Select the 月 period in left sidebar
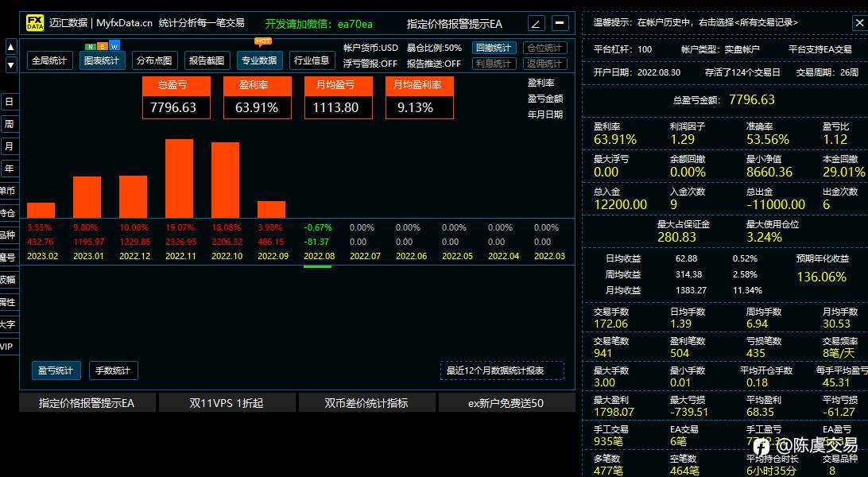The image size is (868, 477). pyautogui.click(x=9, y=146)
